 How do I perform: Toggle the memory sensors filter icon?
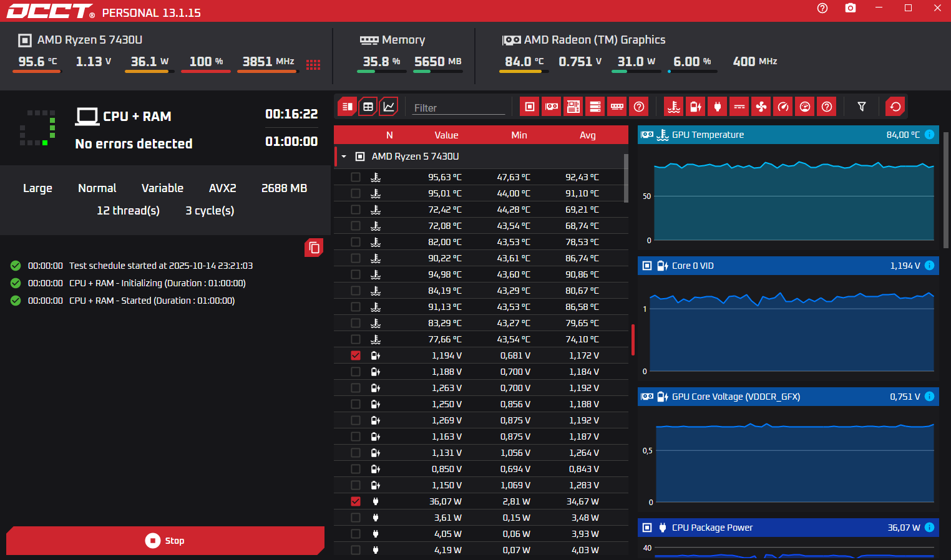coord(617,107)
